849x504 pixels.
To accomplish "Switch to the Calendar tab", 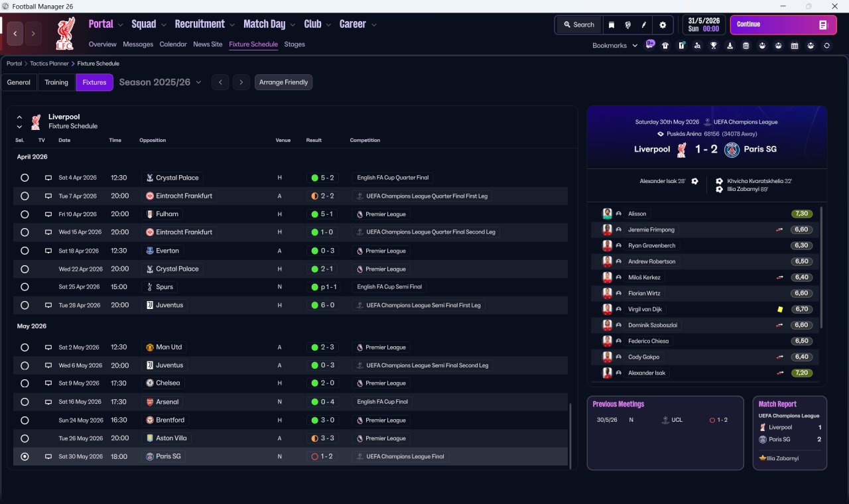I will pyautogui.click(x=173, y=44).
